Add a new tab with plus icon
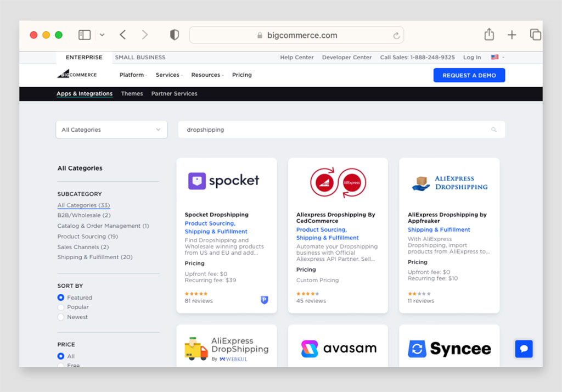562x392 pixels. pos(512,35)
